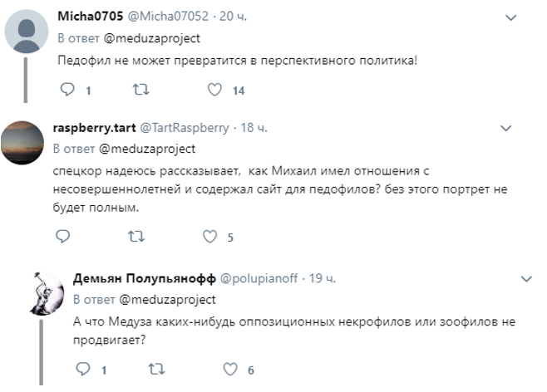547x392 pixels.
Task: Retweet Демьян Полупьянофф's tweet
Action: [x=156, y=369]
